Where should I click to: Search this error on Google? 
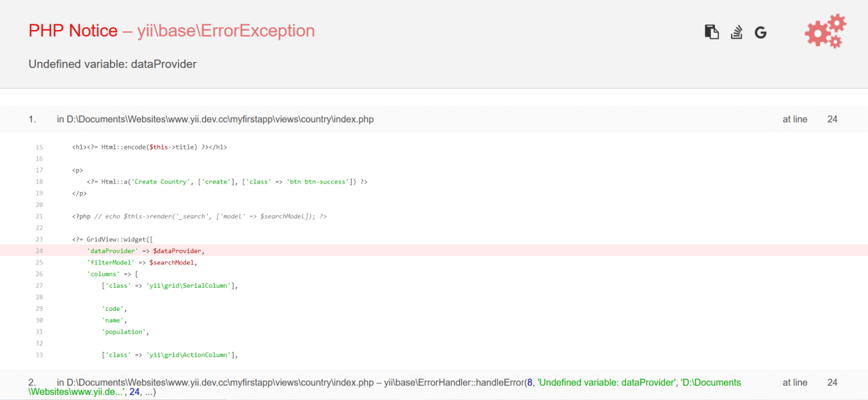pos(760,31)
